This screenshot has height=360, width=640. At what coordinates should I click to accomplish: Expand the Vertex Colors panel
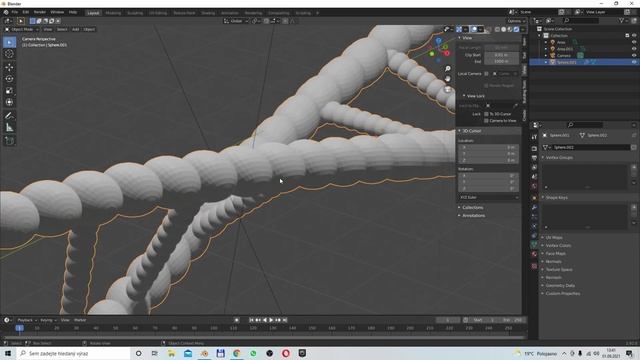(558, 246)
